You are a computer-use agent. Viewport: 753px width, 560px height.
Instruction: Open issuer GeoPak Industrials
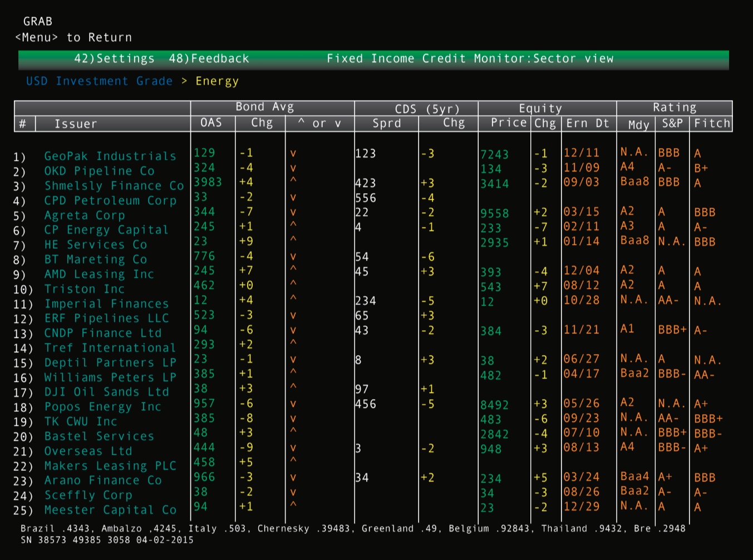110,156
